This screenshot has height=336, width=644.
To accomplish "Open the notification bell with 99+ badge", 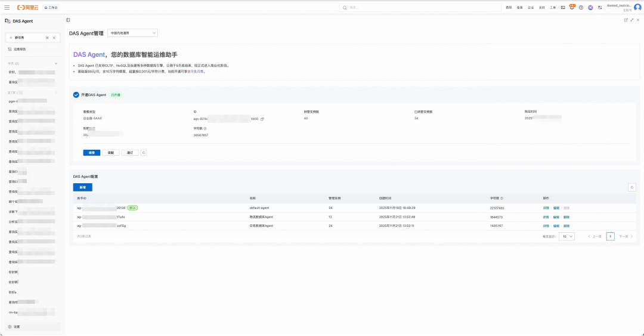I will coord(572,7).
